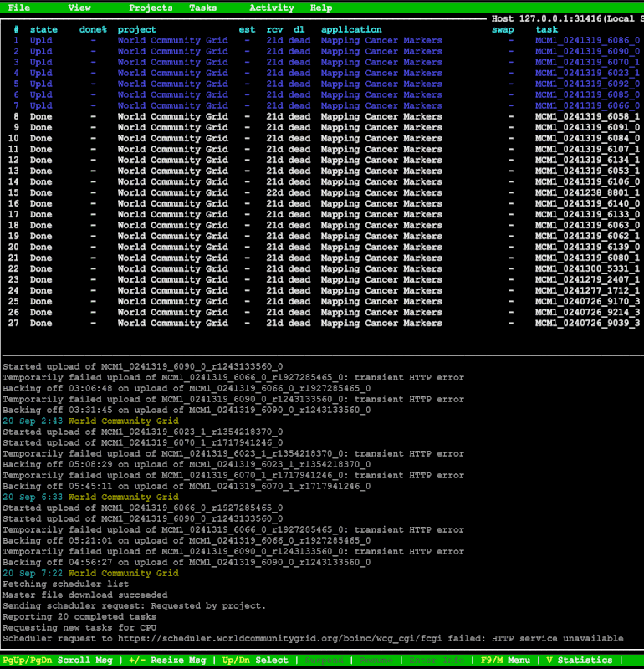The image size is (644, 669).
Task: Click the dl column header
Action: point(299,29)
